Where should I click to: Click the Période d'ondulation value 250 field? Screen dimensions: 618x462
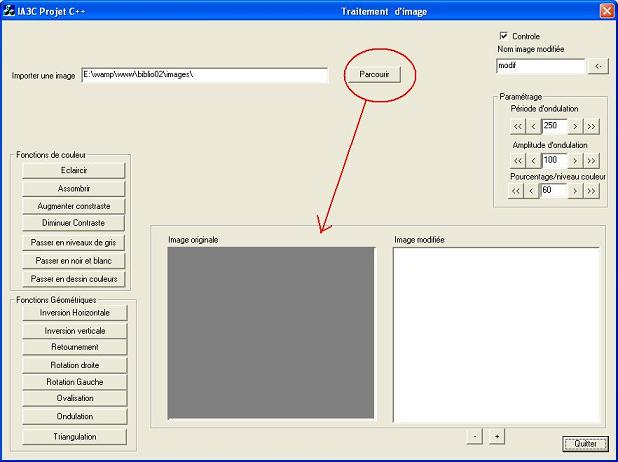(x=554, y=126)
